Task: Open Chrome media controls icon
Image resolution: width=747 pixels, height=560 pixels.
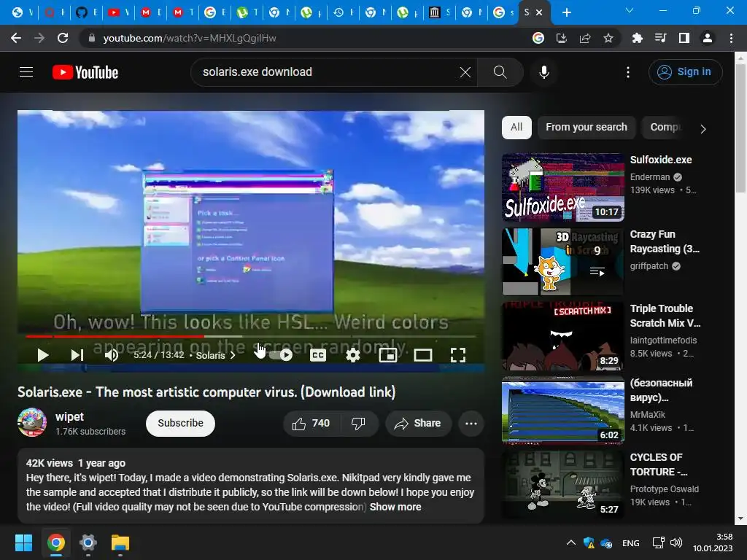Action: click(660, 38)
